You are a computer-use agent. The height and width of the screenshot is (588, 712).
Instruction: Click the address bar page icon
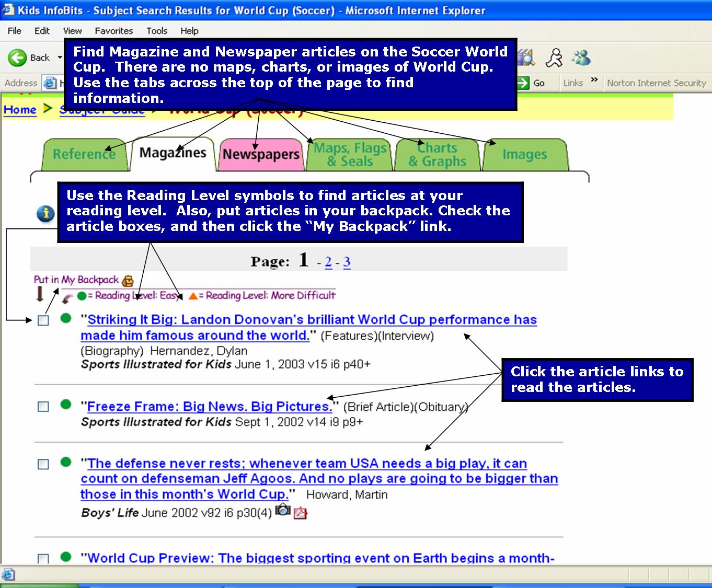(50, 83)
